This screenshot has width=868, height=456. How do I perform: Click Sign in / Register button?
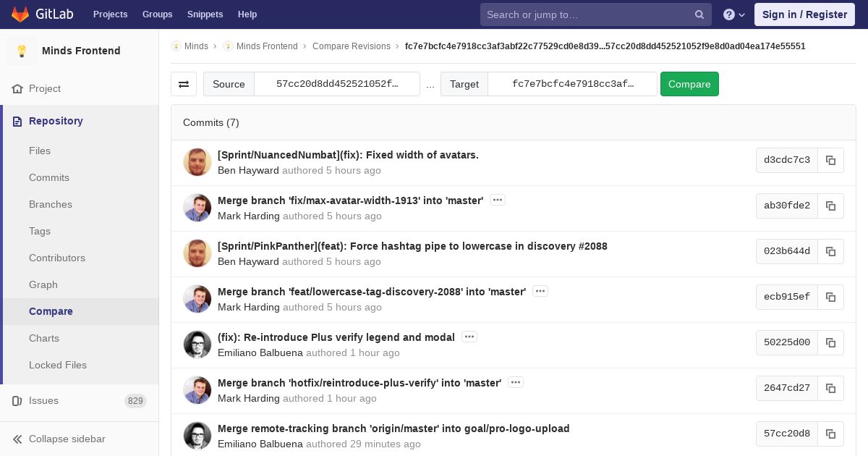coord(804,14)
